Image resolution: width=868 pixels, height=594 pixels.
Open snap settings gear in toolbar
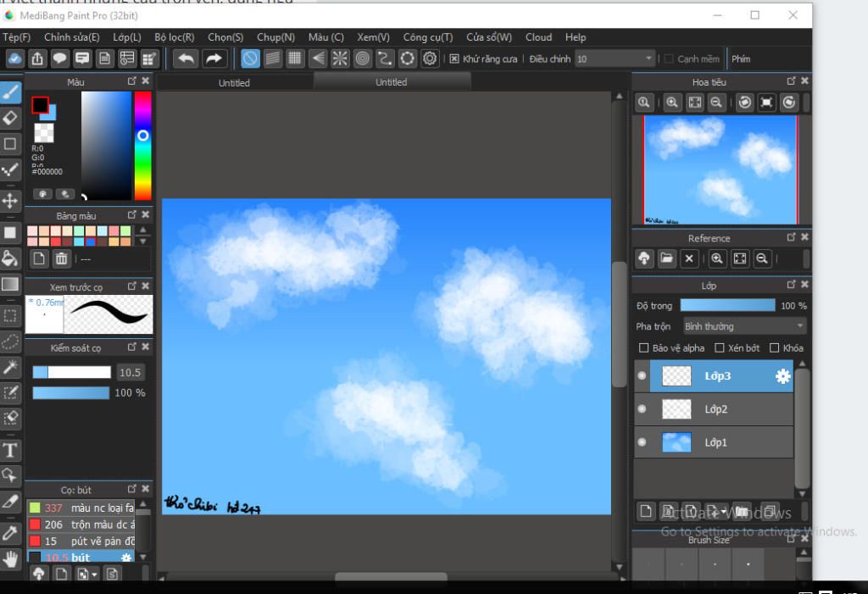tap(430, 58)
